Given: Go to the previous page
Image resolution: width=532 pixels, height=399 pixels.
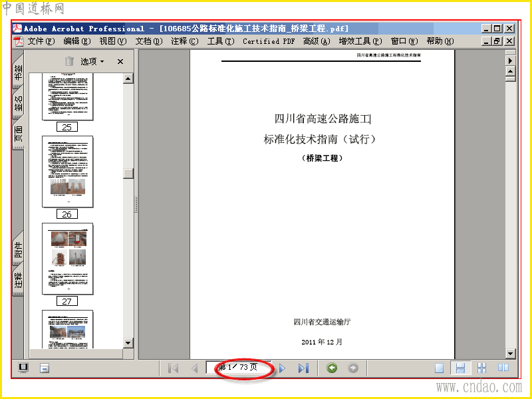Looking at the screenshot, I should (x=194, y=368).
